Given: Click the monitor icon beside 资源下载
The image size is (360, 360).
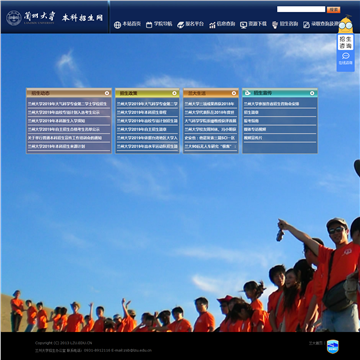Looking at the screenshot, I should click(243, 25).
